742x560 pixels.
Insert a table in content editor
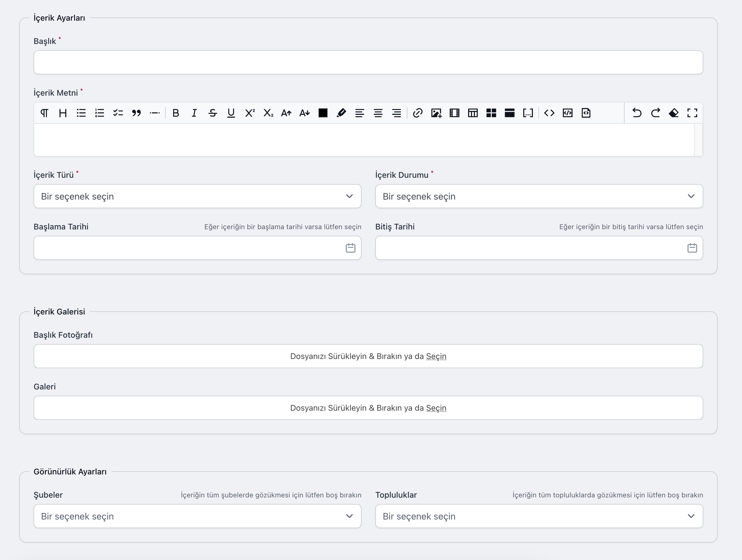point(473,113)
